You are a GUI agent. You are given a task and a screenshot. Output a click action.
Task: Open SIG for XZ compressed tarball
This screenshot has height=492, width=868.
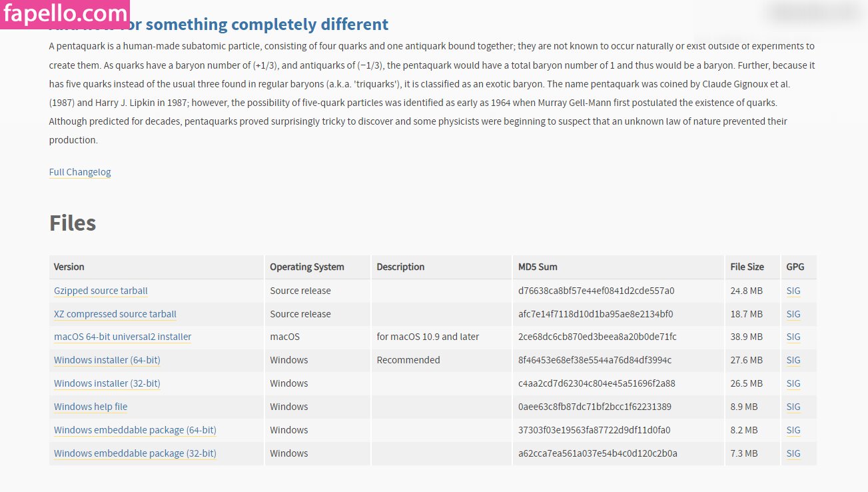click(x=793, y=314)
